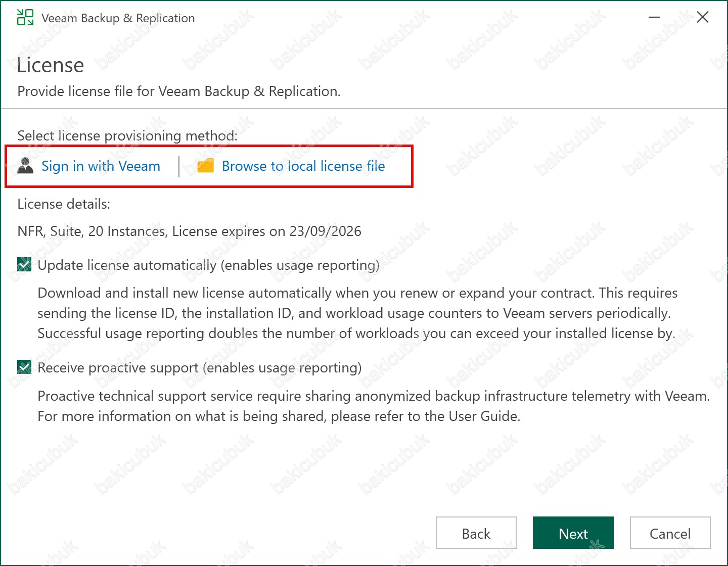Viewport: 728px width, 566px height.
Task: Click the Veeam logo icon in title bar
Action: [x=25, y=17]
